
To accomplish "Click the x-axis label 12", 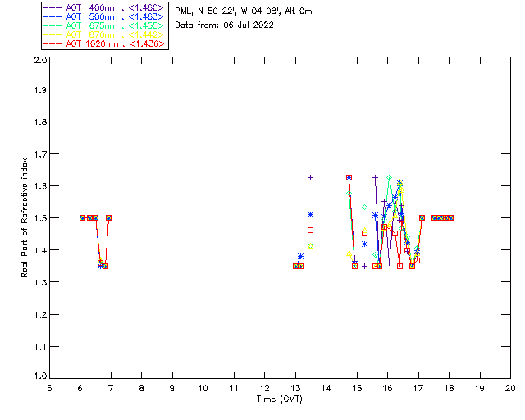I will [264, 388].
